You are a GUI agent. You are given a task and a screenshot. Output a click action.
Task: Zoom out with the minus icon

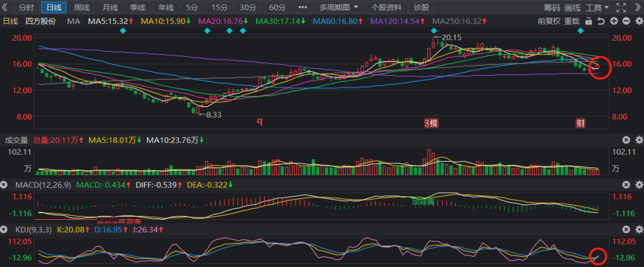click(626, 22)
